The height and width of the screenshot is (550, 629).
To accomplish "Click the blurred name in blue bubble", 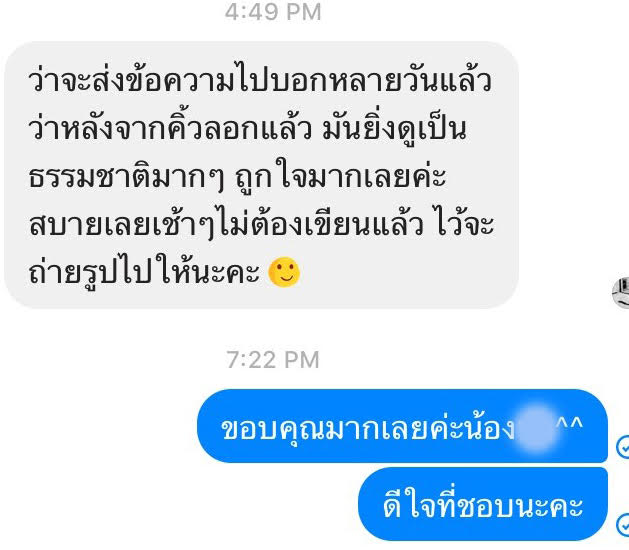I will [535, 428].
